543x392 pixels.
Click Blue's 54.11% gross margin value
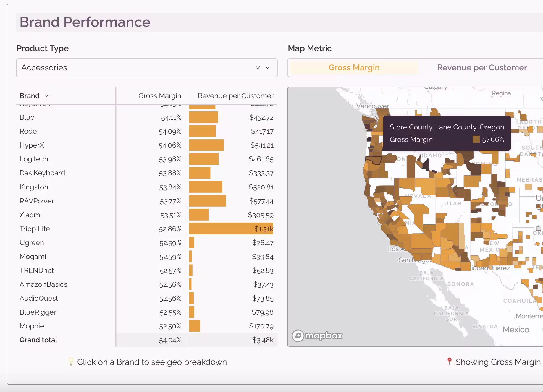coord(171,118)
